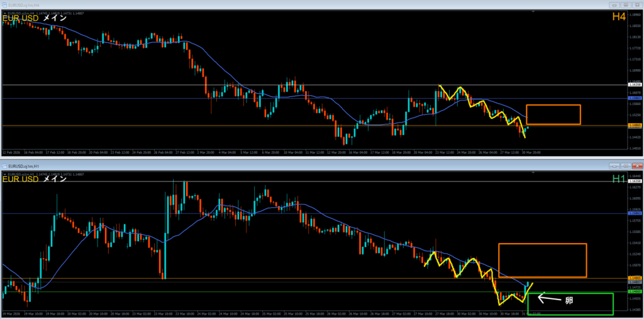Click the white 1.16358 price tag in the H4 chart
This screenshot has width=644, height=319.
click(635, 85)
